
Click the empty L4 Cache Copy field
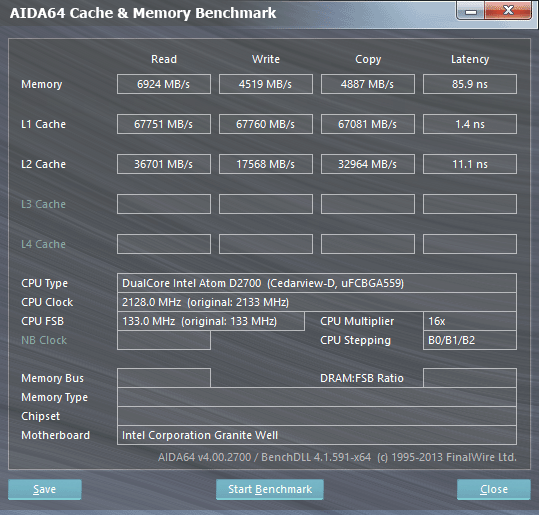coord(368,244)
